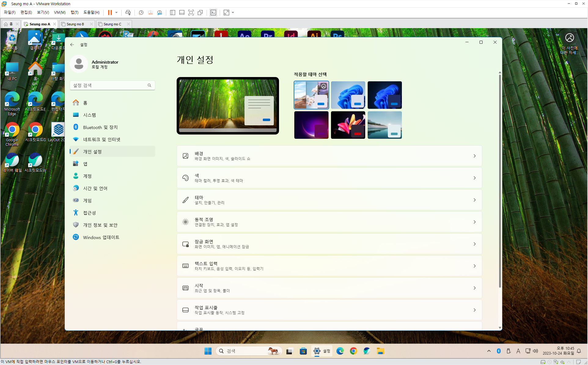Open Bluetooth 및 장치 in settings sidebar
The width and height of the screenshot is (588, 365).
[x=100, y=127]
